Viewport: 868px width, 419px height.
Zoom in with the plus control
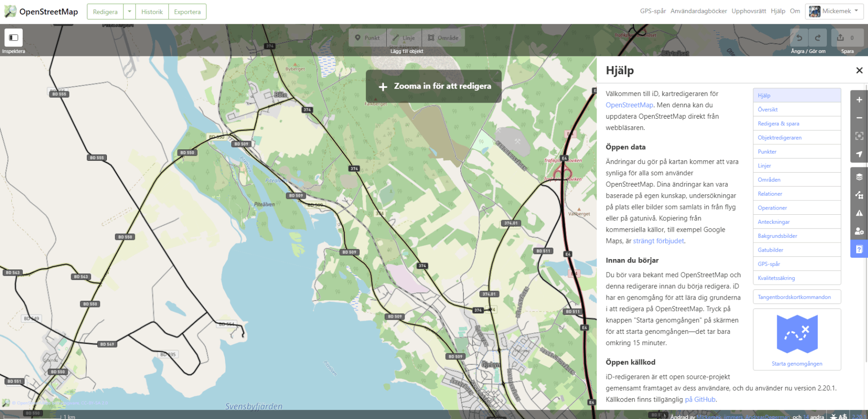859,100
